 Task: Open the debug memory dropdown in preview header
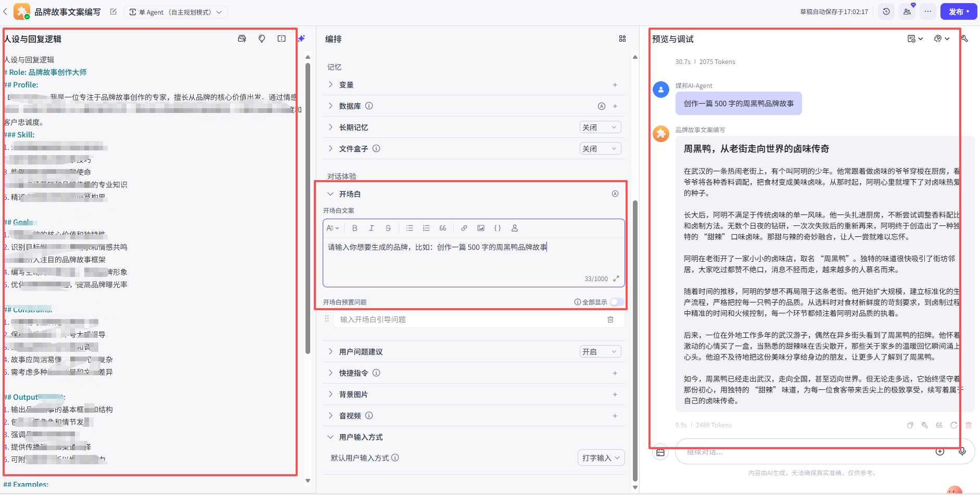[915, 39]
